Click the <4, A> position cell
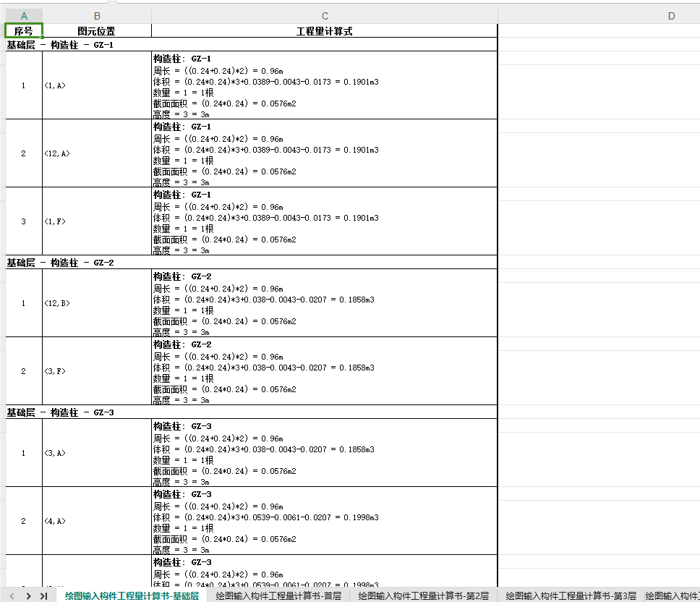Viewport: 700px width, 602px height. [x=97, y=521]
